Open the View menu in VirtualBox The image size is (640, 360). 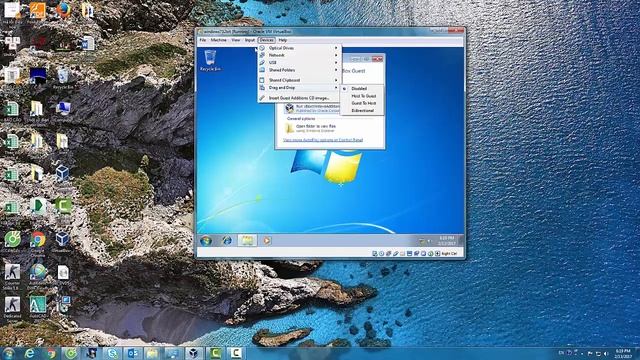pyautogui.click(x=236, y=40)
